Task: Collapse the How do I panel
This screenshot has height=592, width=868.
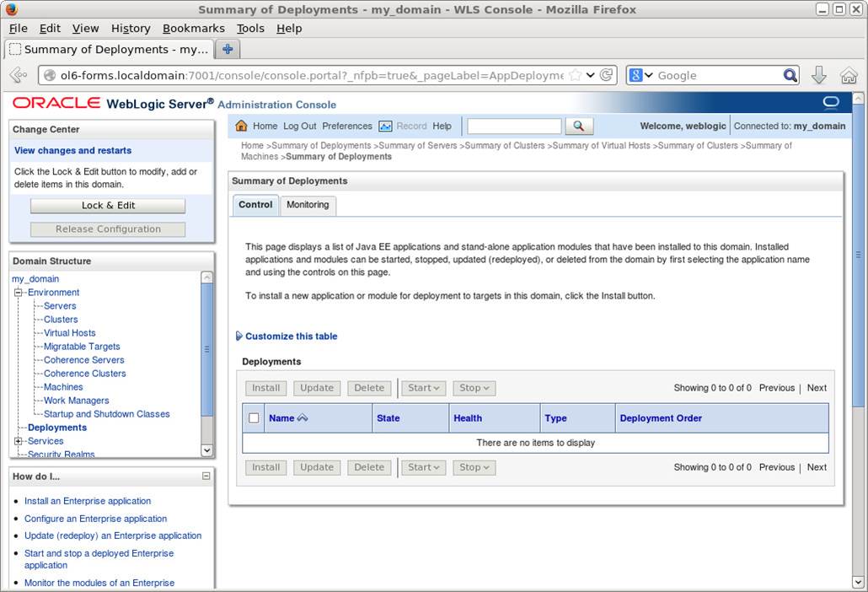Action: (x=206, y=476)
